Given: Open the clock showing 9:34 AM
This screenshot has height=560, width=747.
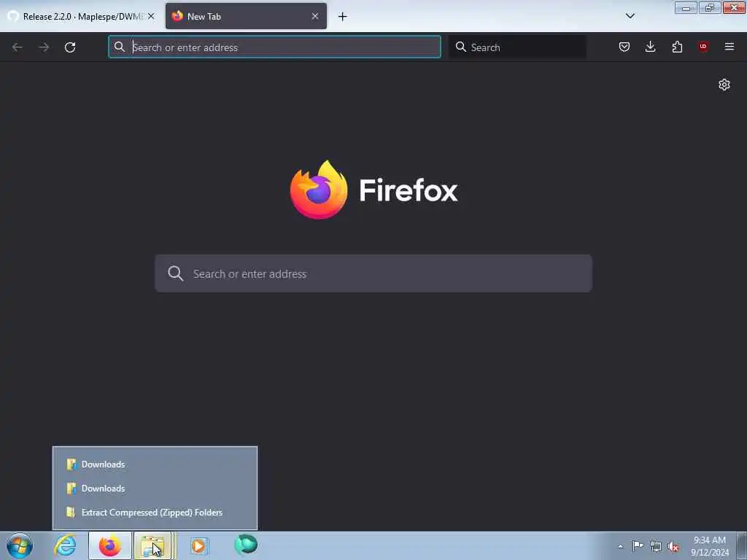Looking at the screenshot, I should [x=710, y=546].
